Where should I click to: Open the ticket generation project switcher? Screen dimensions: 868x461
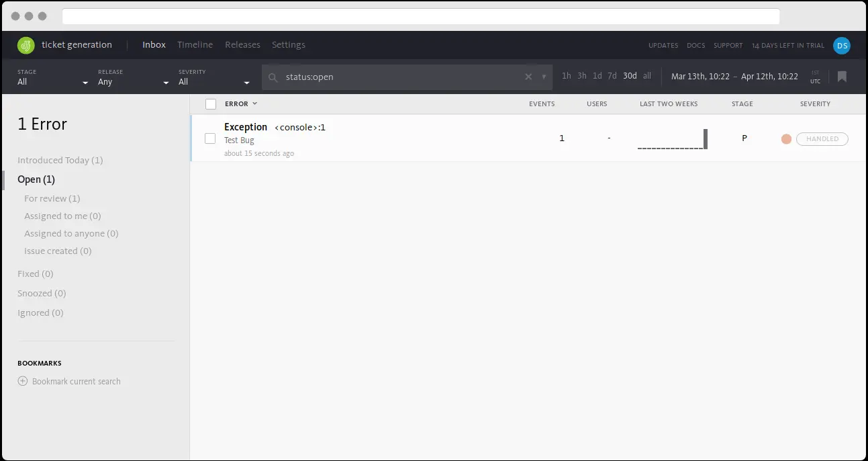pyautogui.click(x=77, y=45)
